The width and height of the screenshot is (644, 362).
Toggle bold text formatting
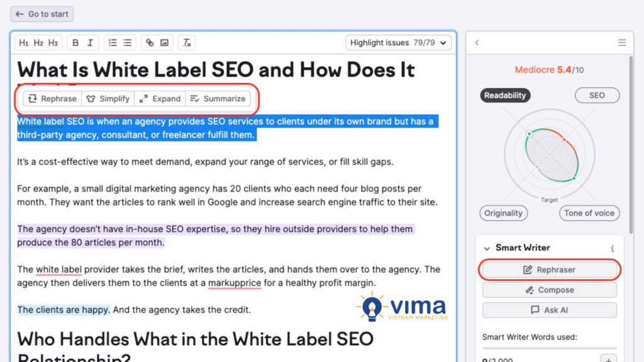tap(75, 43)
